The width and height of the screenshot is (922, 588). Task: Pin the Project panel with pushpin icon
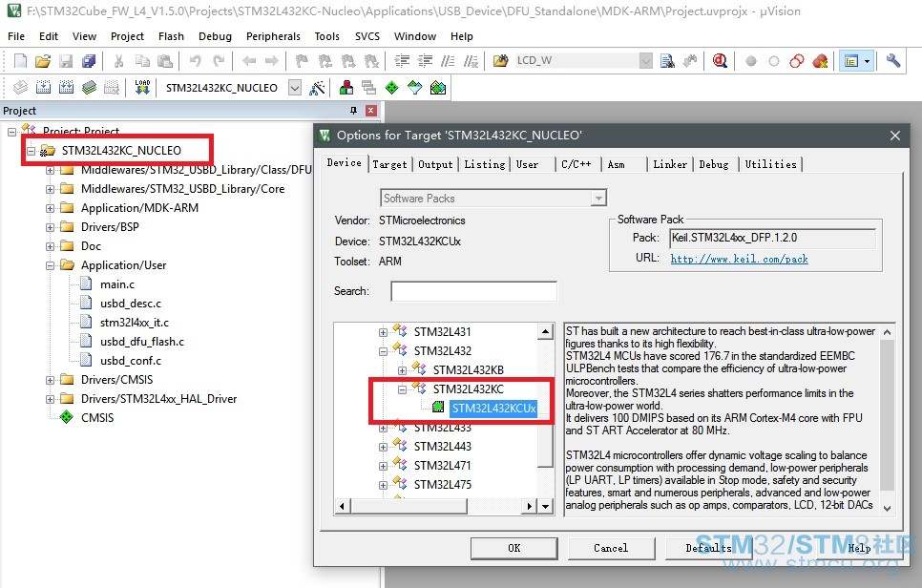(x=353, y=111)
